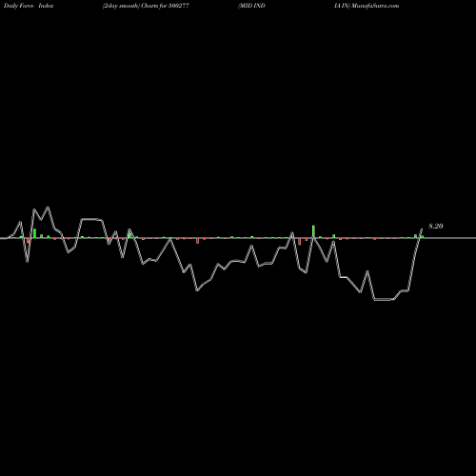The image size is (476, 476).
Task: Click the 8.20 value label
Action: [436, 227]
